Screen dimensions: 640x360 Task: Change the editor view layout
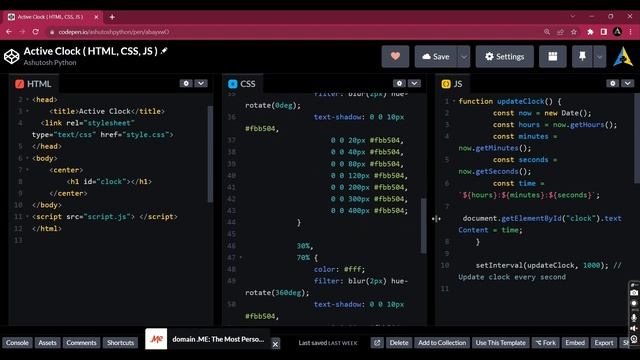pyautogui.click(x=553, y=56)
